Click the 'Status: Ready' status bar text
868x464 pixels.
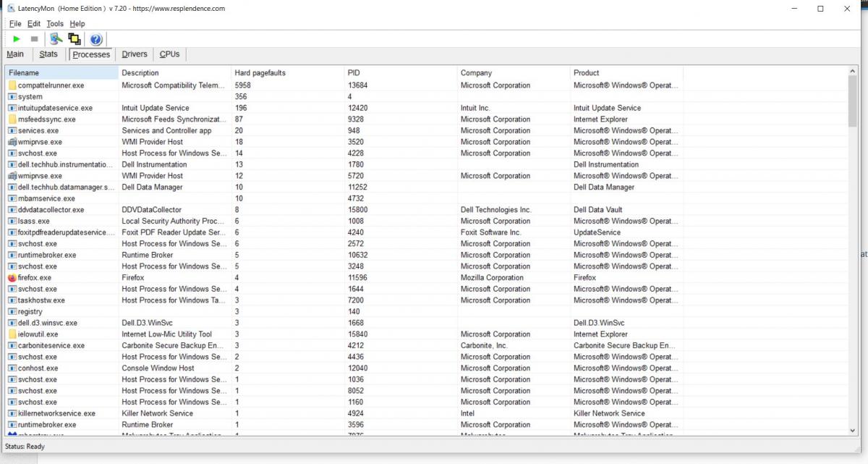coord(25,447)
